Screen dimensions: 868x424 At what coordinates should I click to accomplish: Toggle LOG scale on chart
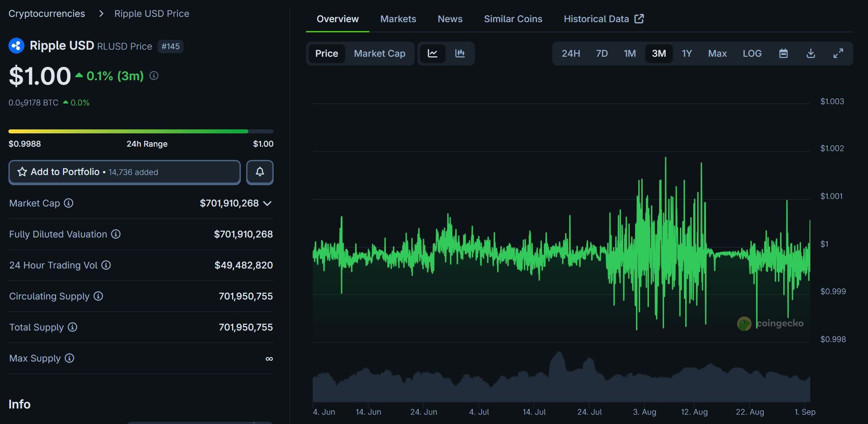752,54
